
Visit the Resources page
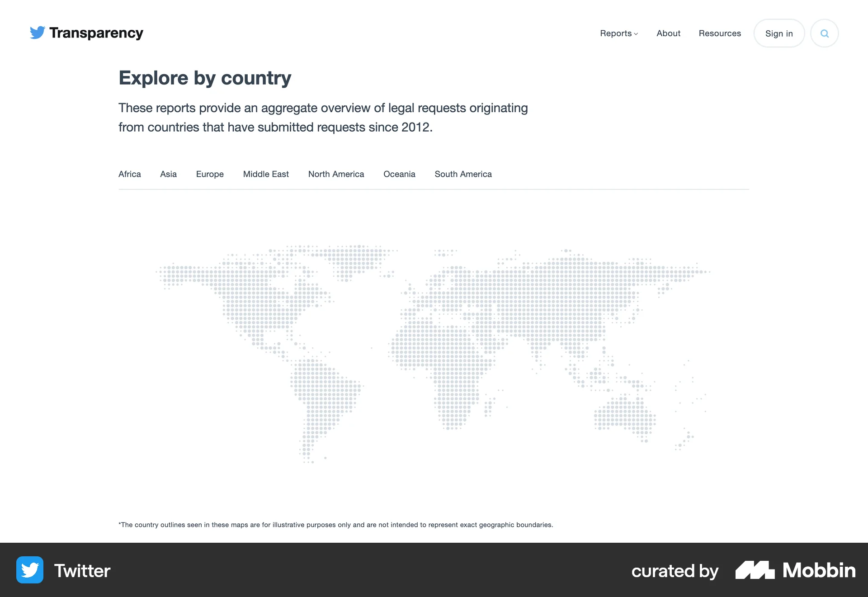pyautogui.click(x=720, y=33)
